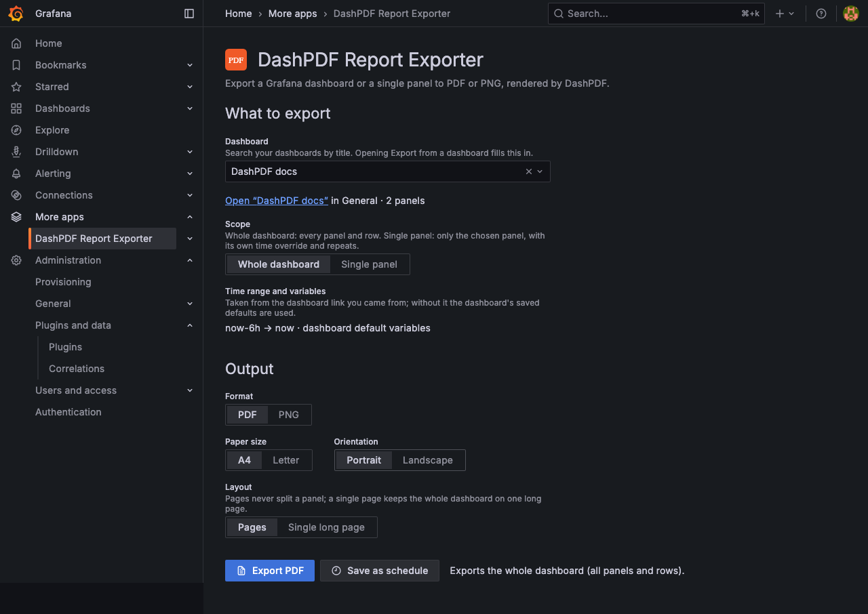Choose Letter paper size
868x614 pixels.
(x=286, y=460)
